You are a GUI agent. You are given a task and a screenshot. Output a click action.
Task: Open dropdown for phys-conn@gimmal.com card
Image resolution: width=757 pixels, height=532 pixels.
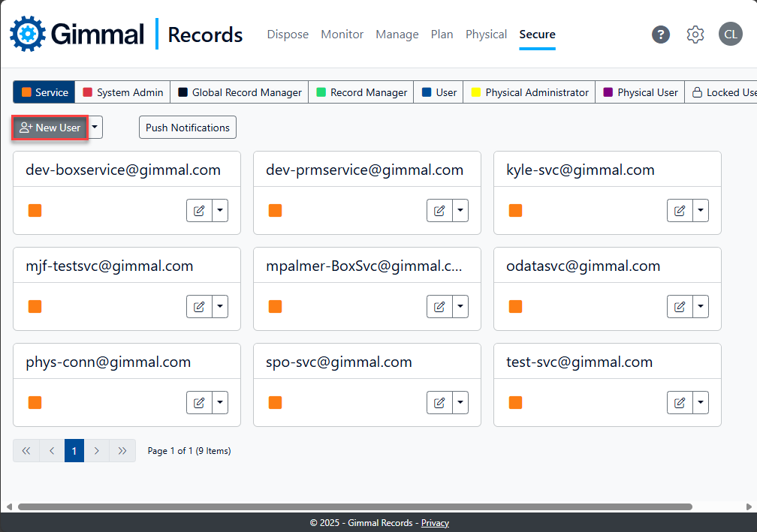[220, 402]
